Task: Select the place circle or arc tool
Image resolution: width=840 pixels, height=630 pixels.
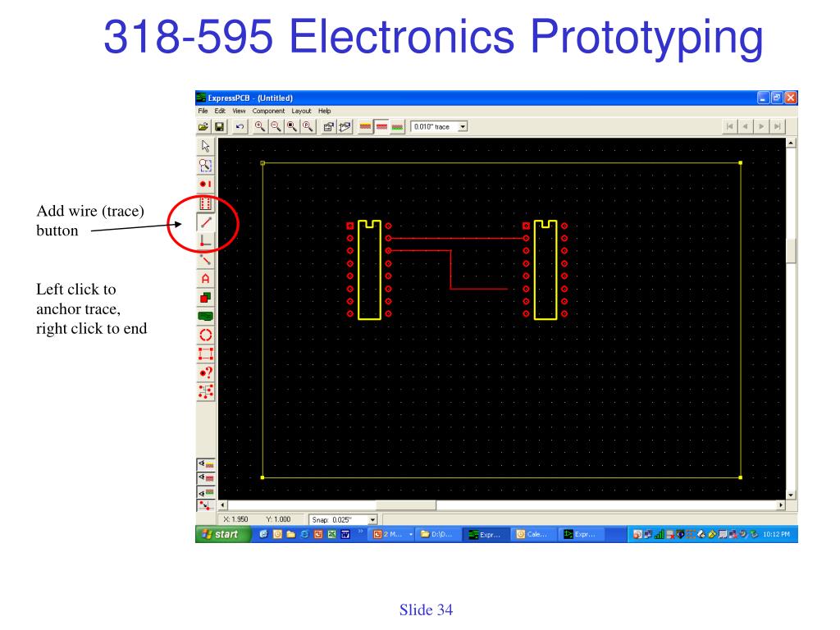Action: click(206, 336)
